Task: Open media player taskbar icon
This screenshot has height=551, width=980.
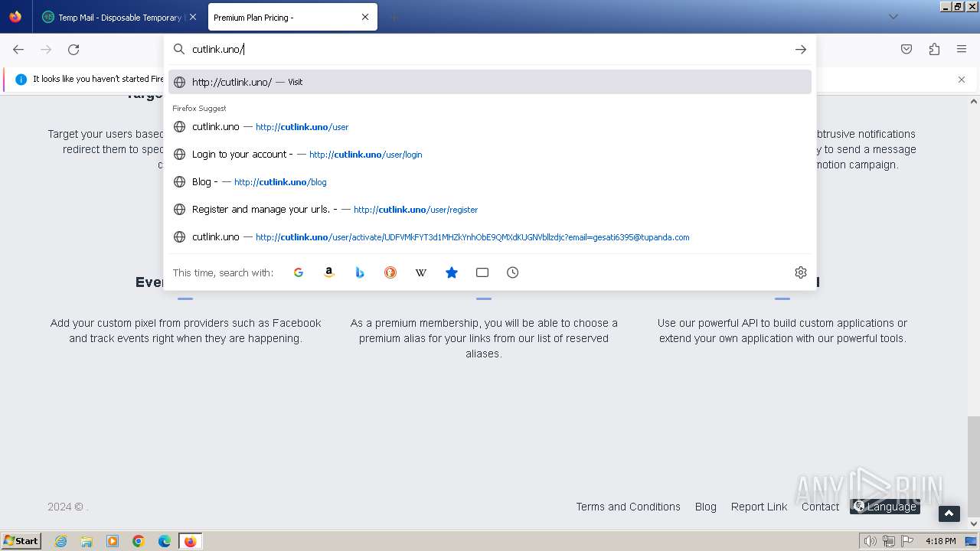Action: (113, 541)
